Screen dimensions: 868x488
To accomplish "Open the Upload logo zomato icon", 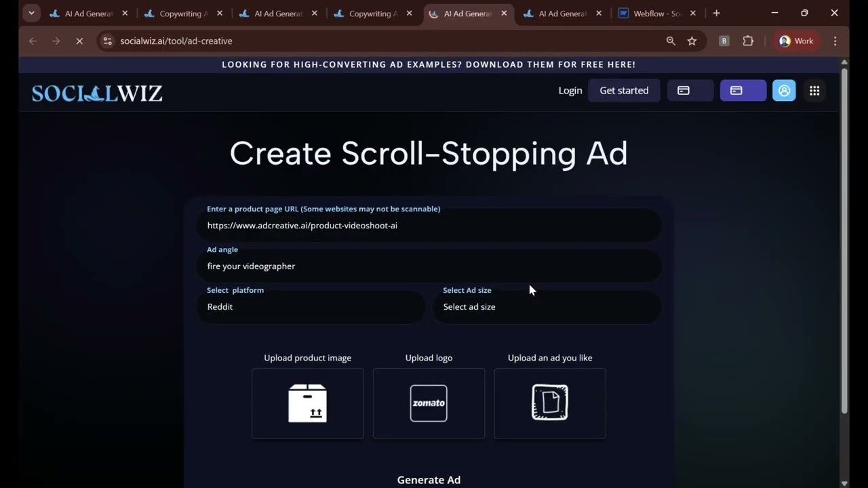I will (x=429, y=403).
